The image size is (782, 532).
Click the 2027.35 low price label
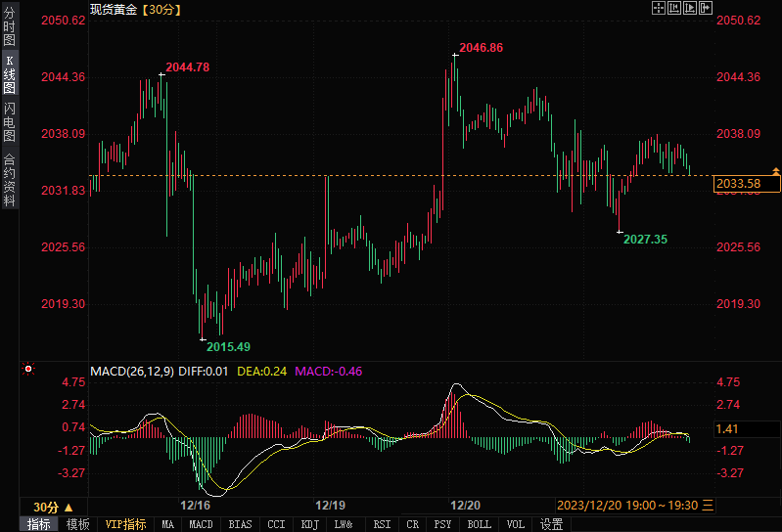(645, 239)
